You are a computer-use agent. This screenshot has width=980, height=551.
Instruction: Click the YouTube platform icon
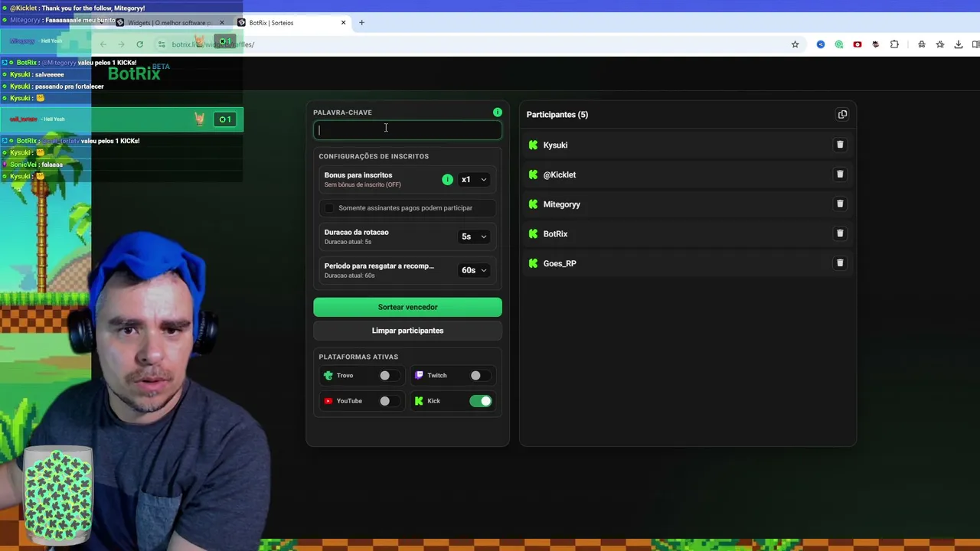(x=328, y=401)
